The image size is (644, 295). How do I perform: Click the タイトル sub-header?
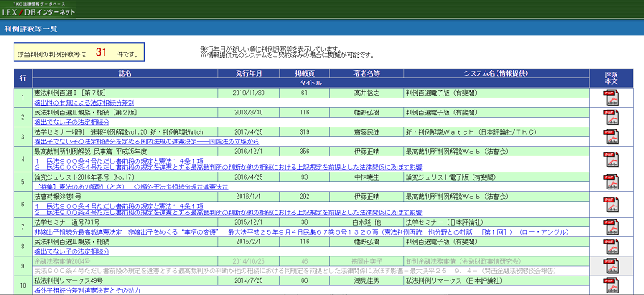pos(311,83)
